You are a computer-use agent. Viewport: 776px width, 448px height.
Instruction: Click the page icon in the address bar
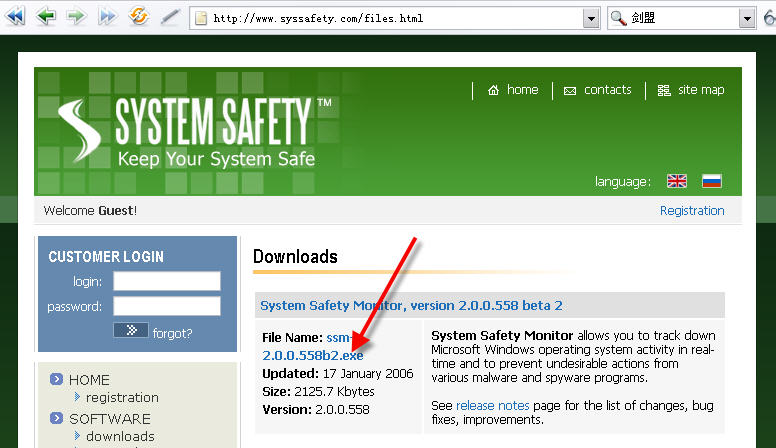[201, 18]
